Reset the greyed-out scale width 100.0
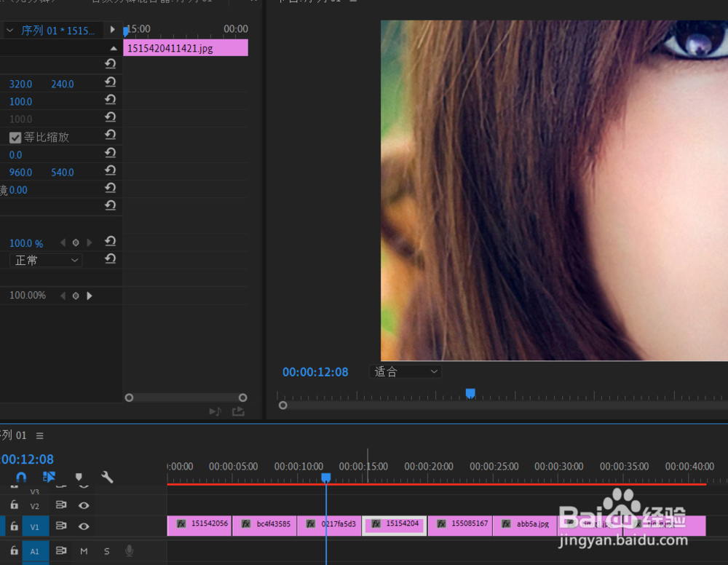 [x=110, y=117]
